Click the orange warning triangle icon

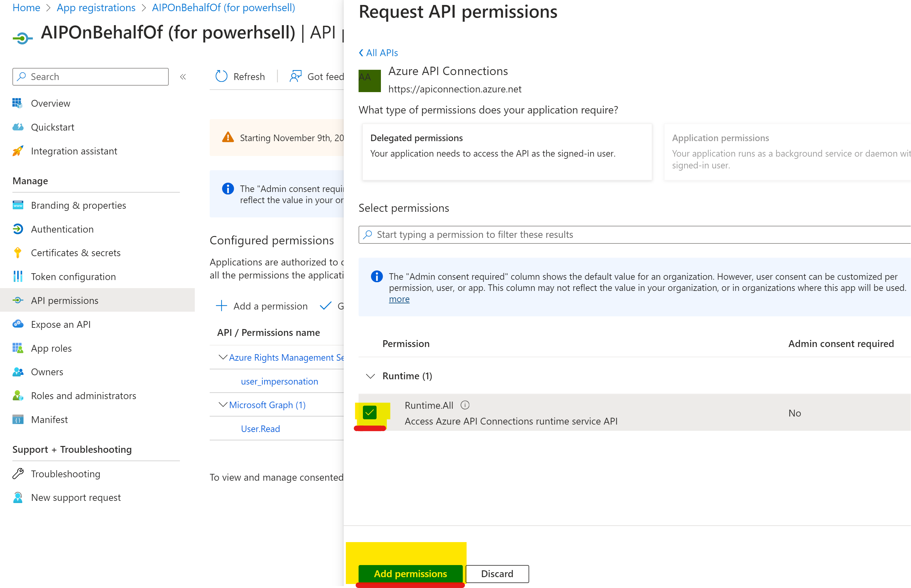click(x=228, y=137)
